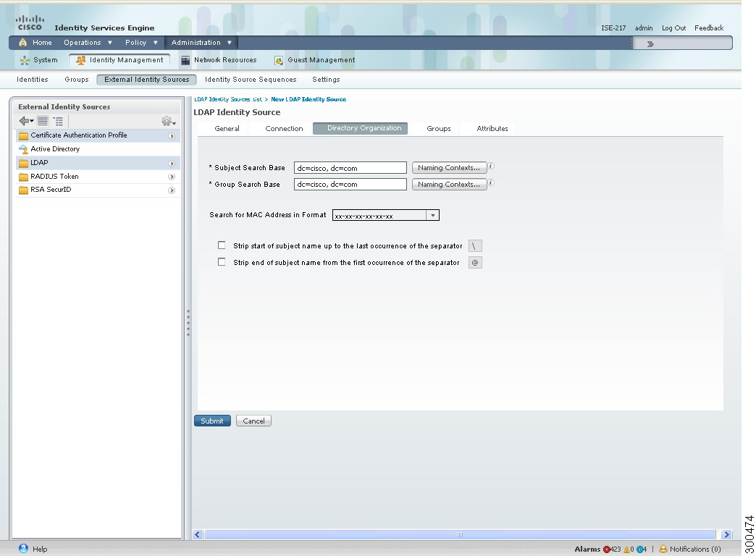Click the LDAP folder icon
Image resolution: width=756 pixels, height=556 pixels.
24,163
